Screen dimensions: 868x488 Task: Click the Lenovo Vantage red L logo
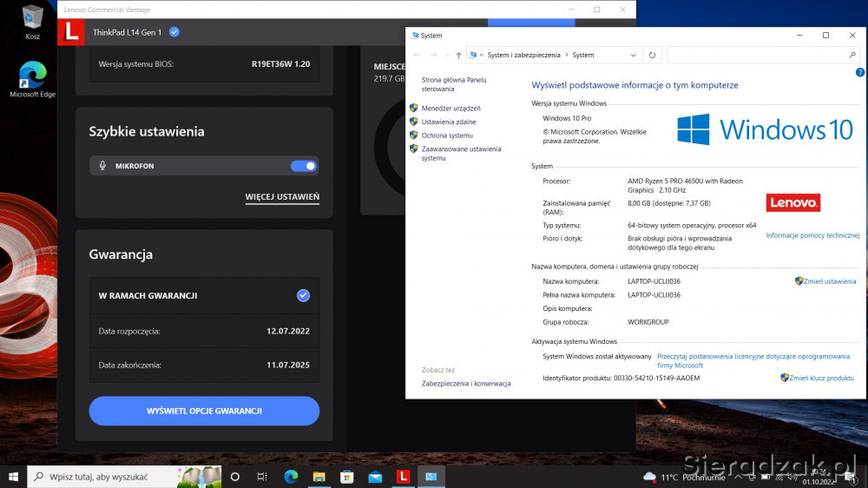[72, 32]
